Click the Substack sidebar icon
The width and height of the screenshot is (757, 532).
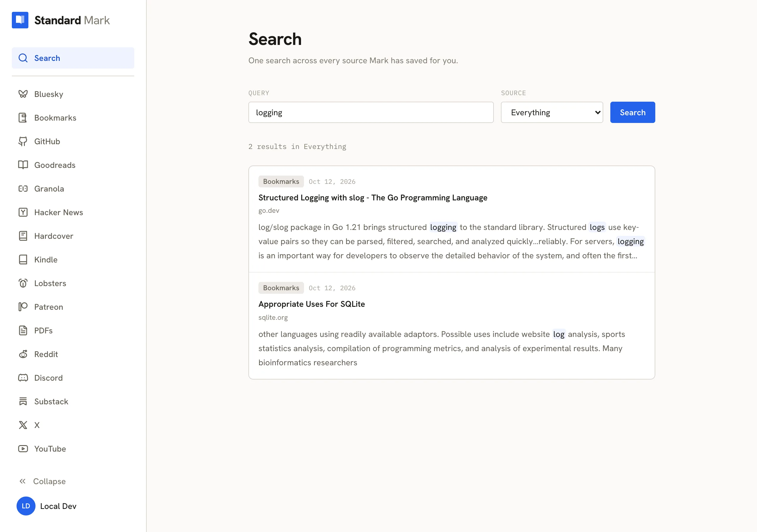click(23, 401)
